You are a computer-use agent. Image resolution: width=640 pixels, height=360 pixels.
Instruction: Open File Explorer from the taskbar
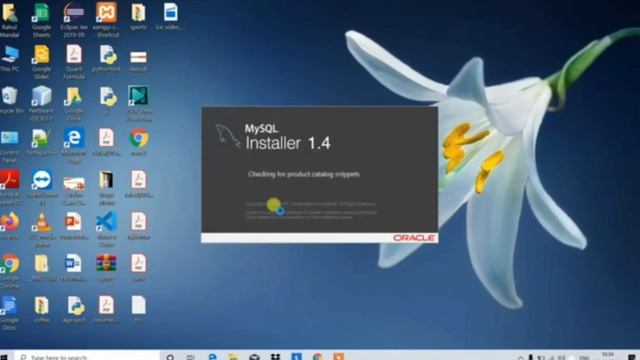[x=233, y=357]
